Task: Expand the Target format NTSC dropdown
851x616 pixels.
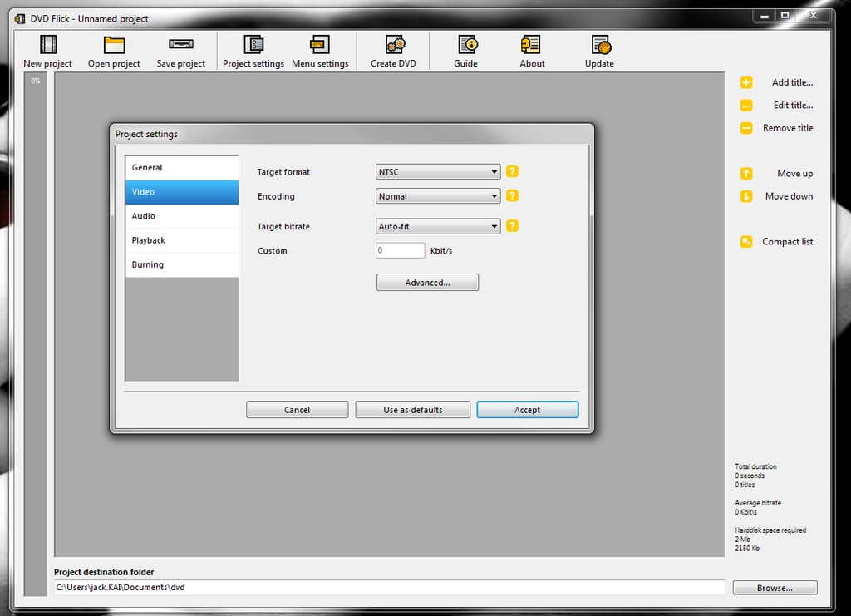Action: (x=438, y=172)
